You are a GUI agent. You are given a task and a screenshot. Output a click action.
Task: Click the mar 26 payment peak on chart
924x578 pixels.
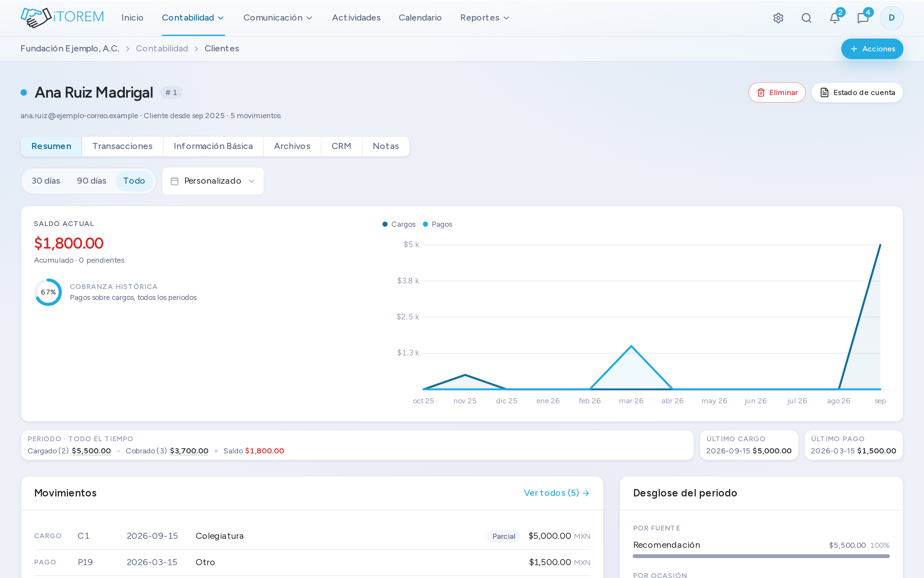(x=631, y=346)
